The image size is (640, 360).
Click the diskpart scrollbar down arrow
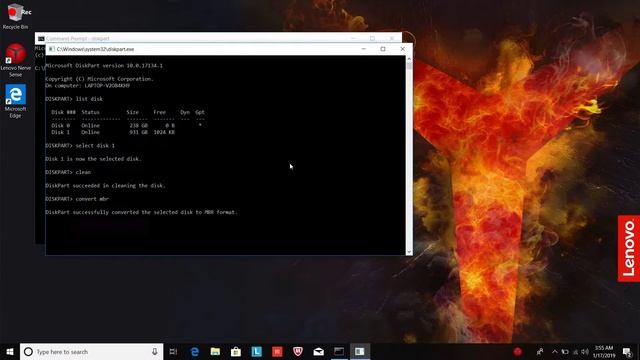[409, 252]
